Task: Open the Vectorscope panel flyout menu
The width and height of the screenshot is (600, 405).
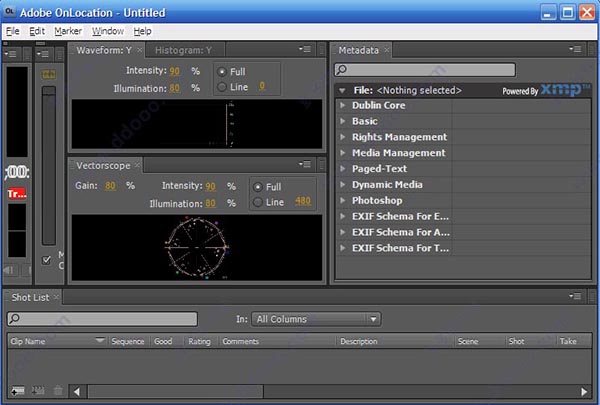Action: 305,165
